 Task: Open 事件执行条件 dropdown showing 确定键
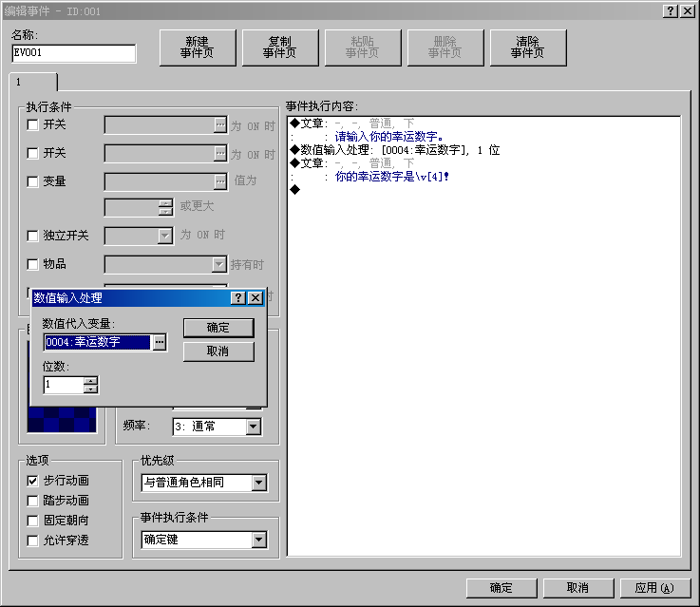204,540
